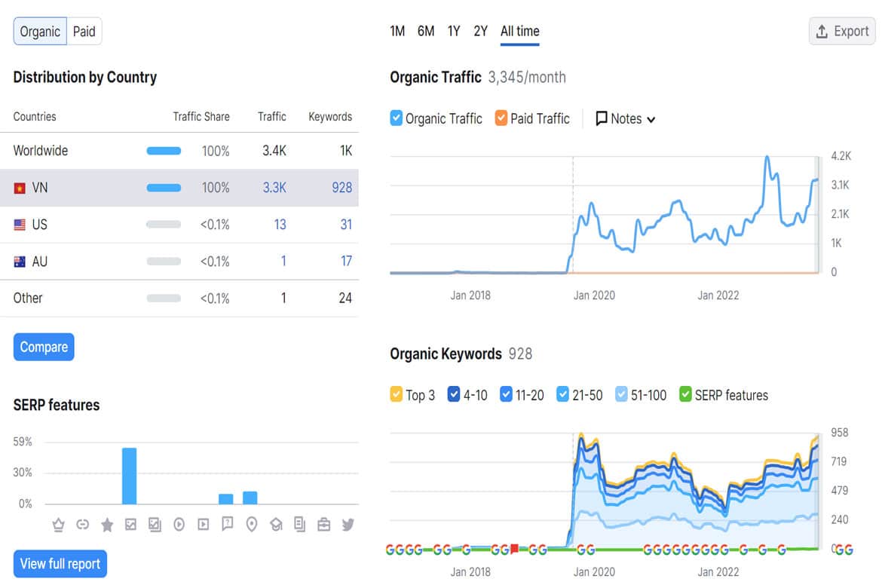Click the People Also Ask question-bubble icon
Screen dimensions: 882x588
click(x=227, y=525)
